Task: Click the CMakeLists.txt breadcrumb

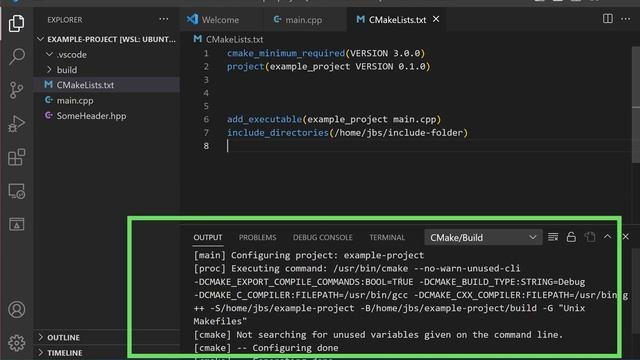Action: (x=234, y=39)
